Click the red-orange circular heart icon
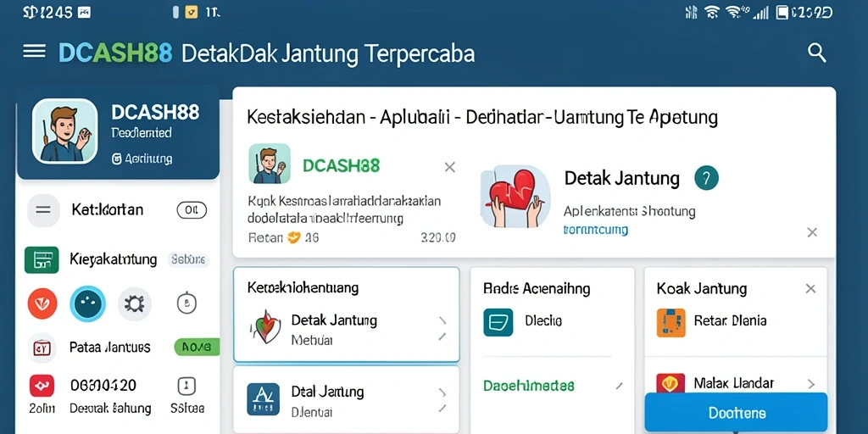The height and width of the screenshot is (434, 868). (42, 303)
